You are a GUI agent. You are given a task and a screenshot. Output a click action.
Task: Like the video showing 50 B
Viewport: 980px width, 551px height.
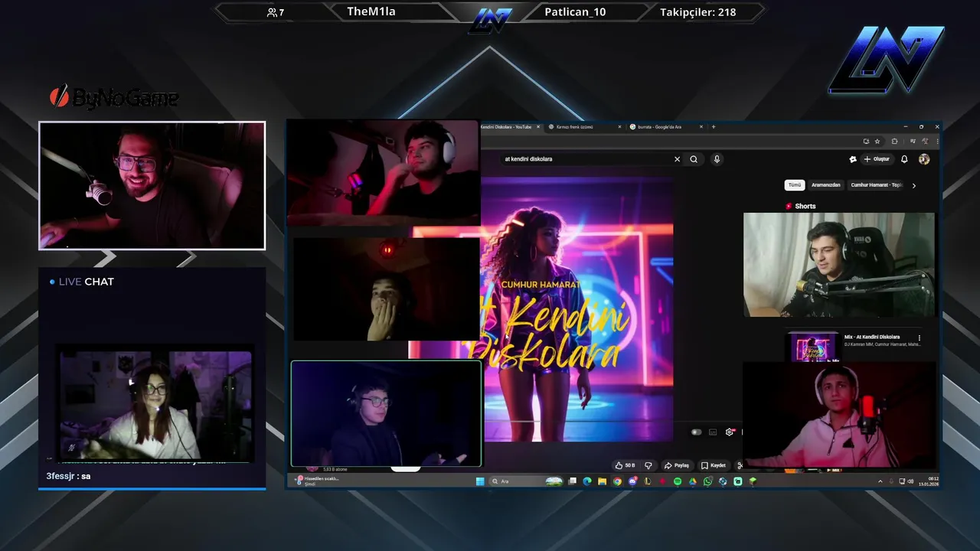point(626,465)
